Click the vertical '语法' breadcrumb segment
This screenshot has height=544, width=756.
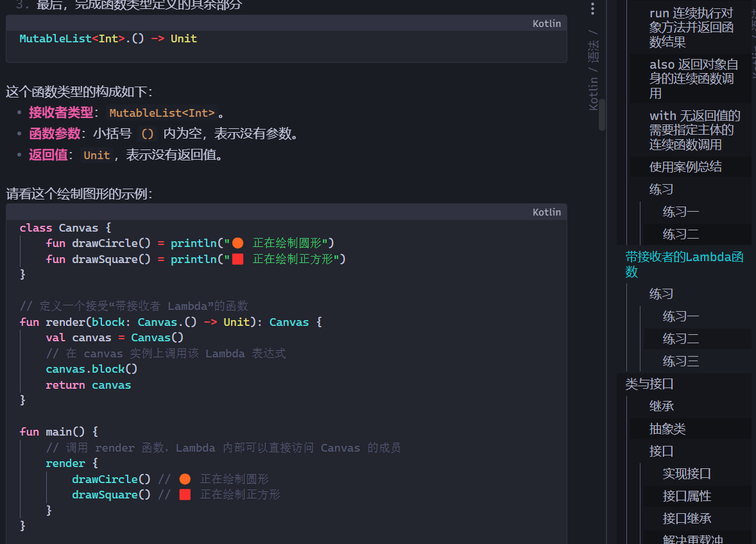click(594, 52)
